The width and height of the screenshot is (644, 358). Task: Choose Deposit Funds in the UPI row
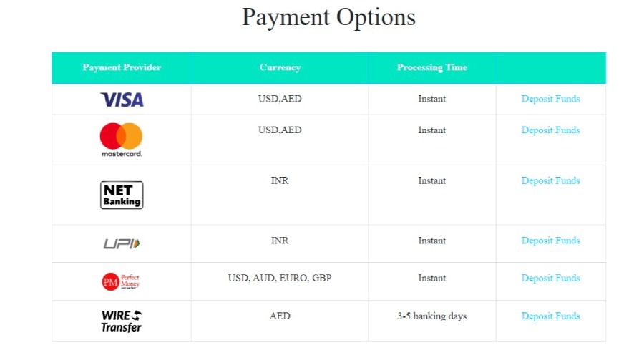click(550, 241)
